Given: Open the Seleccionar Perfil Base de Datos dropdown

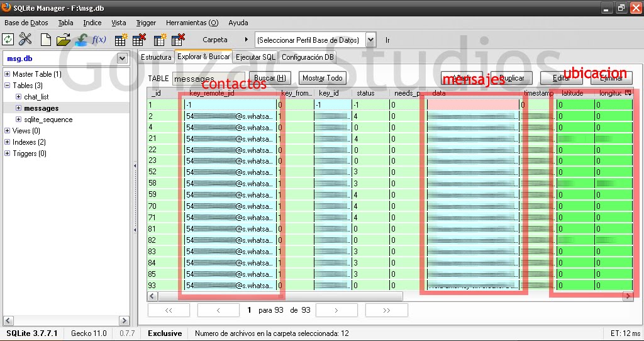Looking at the screenshot, I should 371,40.
